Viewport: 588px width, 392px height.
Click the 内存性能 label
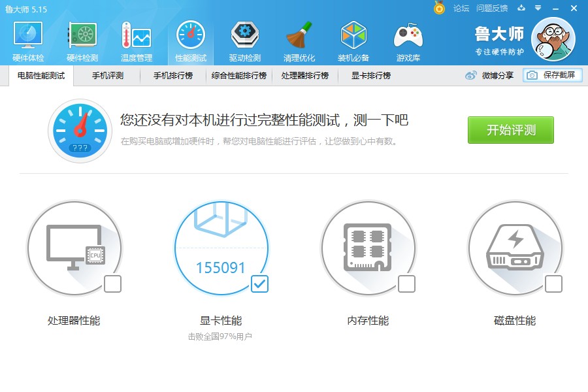[x=368, y=321]
